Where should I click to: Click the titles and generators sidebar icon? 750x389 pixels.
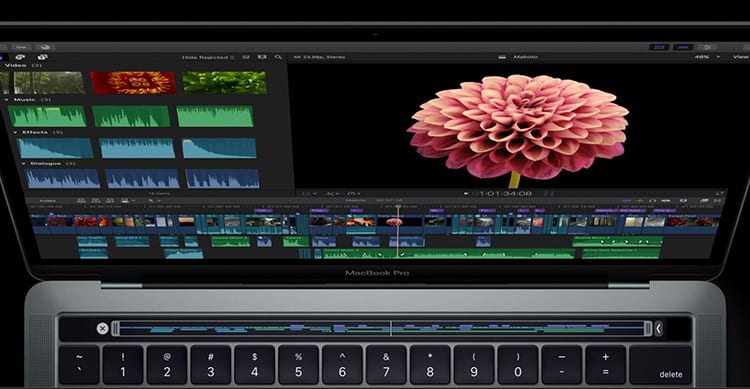click(x=42, y=57)
